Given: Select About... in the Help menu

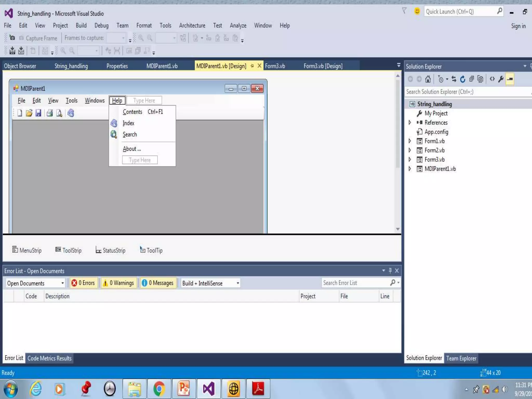Looking at the screenshot, I should (132, 149).
